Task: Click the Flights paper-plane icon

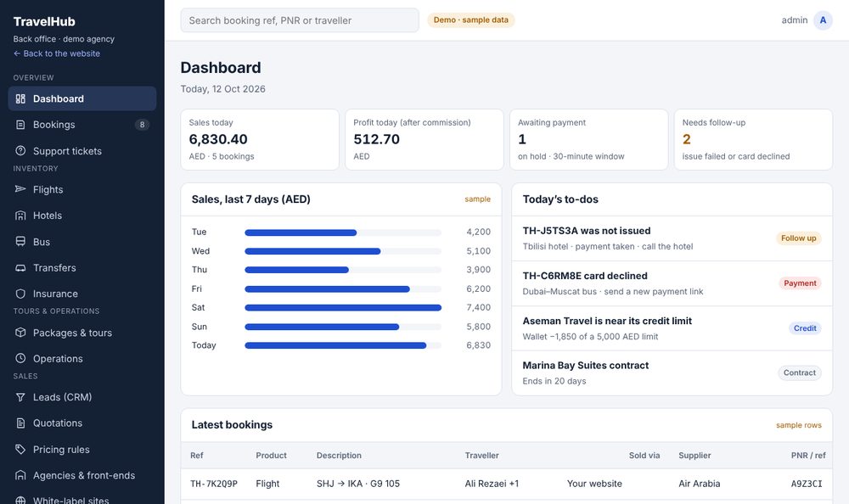Action: tap(20, 189)
